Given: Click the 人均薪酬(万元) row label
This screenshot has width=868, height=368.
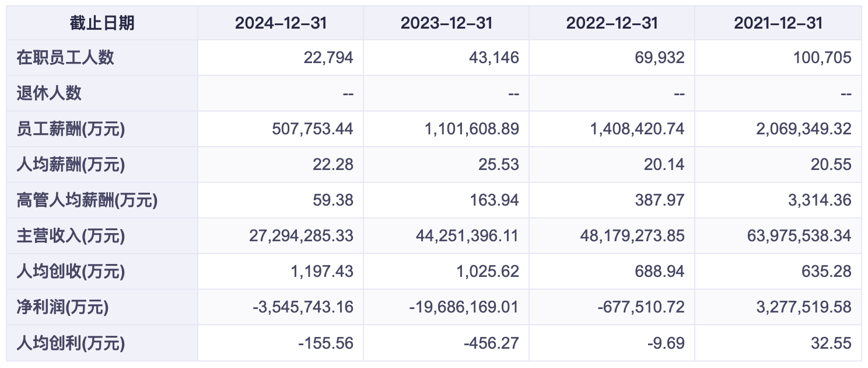Looking at the screenshot, I should click(x=71, y=165).
